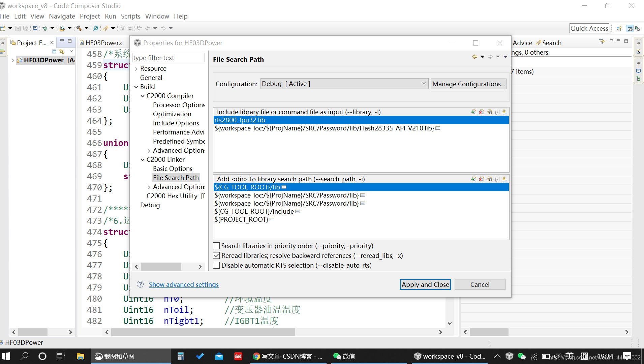Delete selected entry in --library file list

[x=482, y=112]
